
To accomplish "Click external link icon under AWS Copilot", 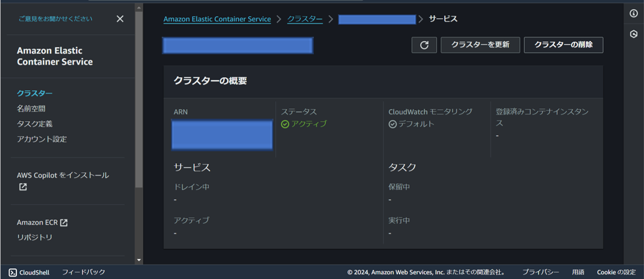I will (x=22, y=187).
